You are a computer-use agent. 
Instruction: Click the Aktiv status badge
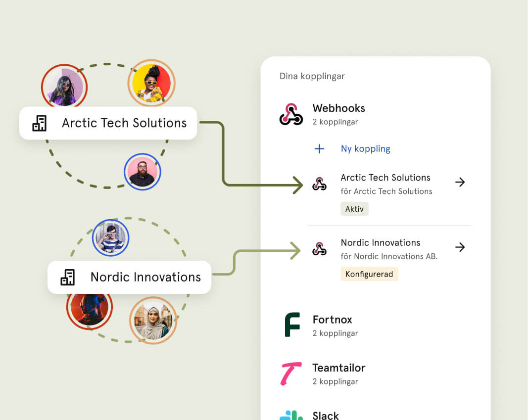pyautogui.click(x=354, y=209)
